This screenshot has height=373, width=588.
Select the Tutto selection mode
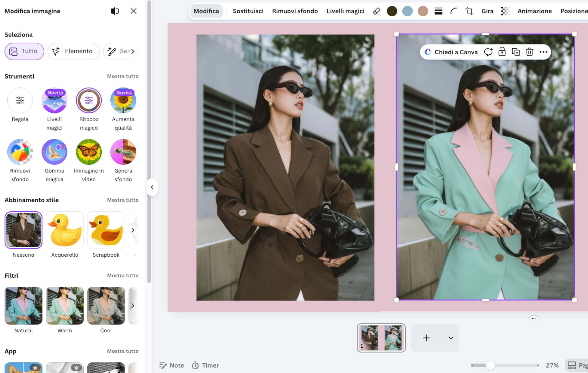click(x=24, y=51)
